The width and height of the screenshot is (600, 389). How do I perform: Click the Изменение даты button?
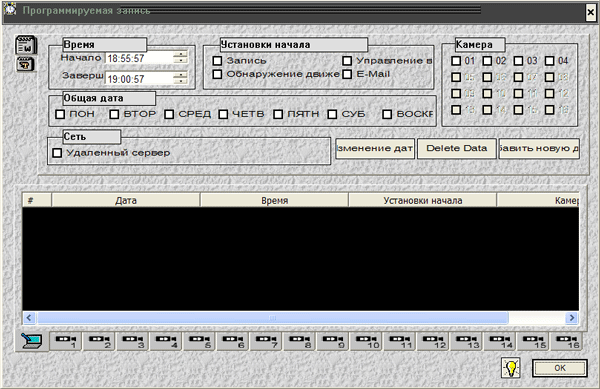point(375,148)
